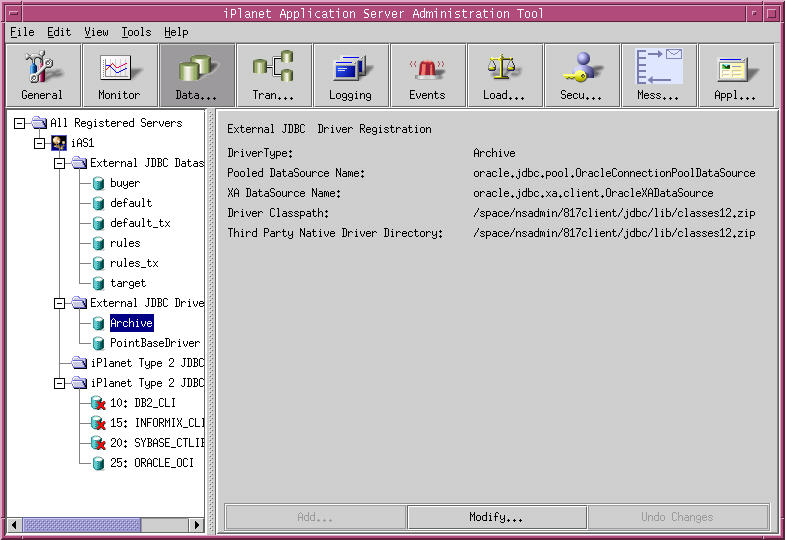Open the View menu
Viewport: 785px width, 540px height.
[x=96, y=32]
